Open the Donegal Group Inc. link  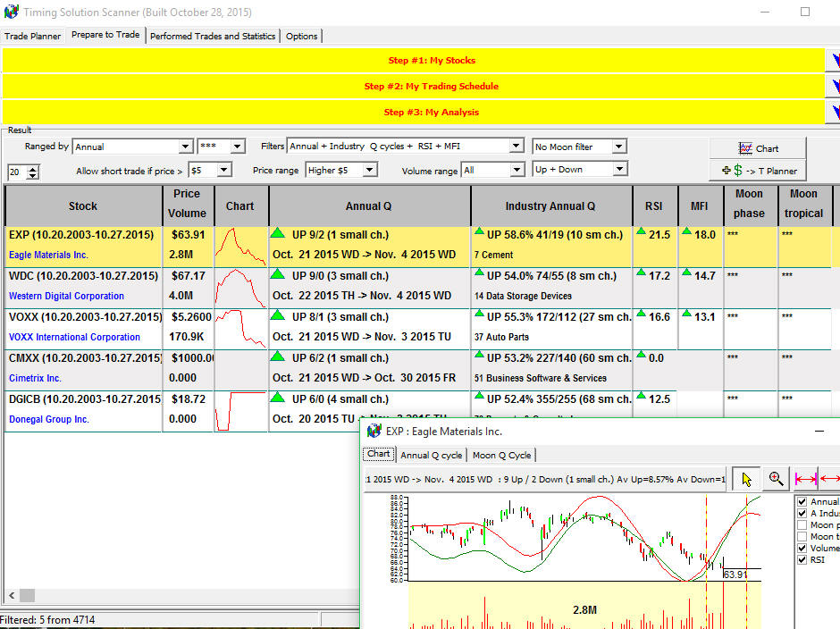pyautogui.click(x=49, y=419)
